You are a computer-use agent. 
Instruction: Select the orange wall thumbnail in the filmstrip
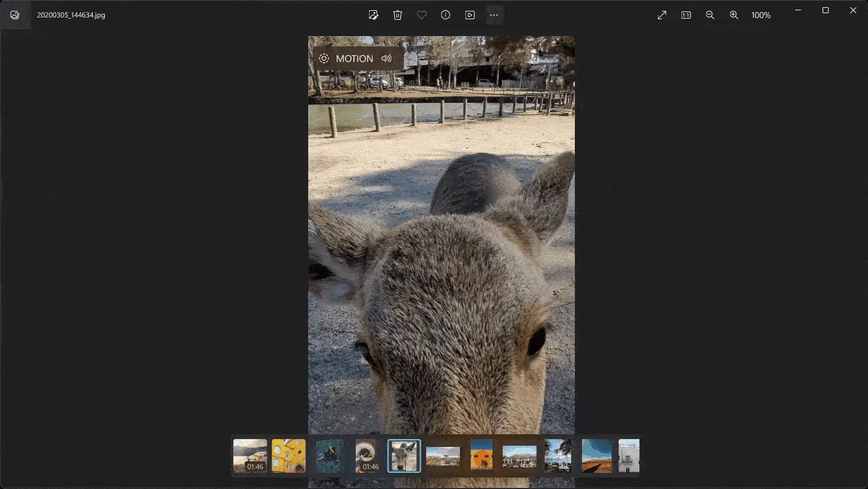click(481, 455)
